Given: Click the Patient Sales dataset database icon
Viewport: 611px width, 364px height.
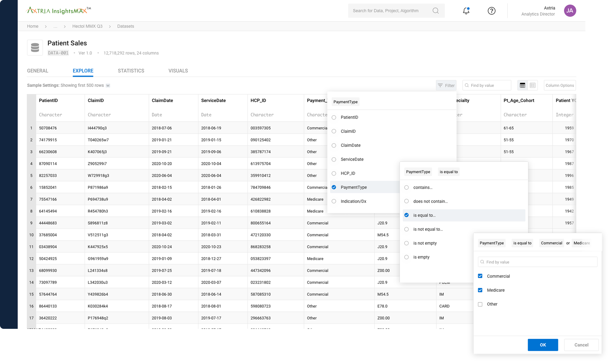Looking at the screenshot, I should [x=35, y=47].
